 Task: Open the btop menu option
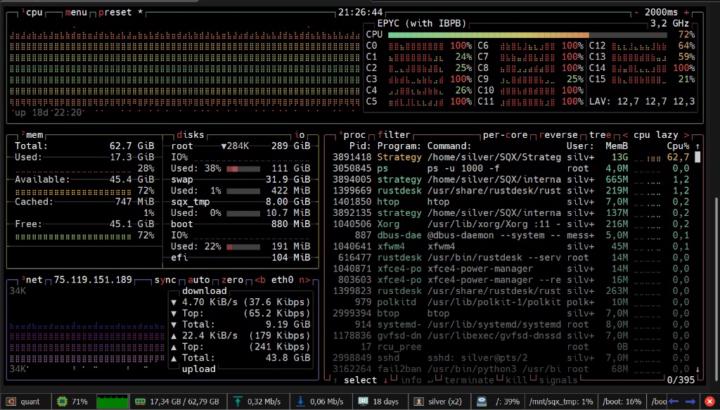(75, 13)
